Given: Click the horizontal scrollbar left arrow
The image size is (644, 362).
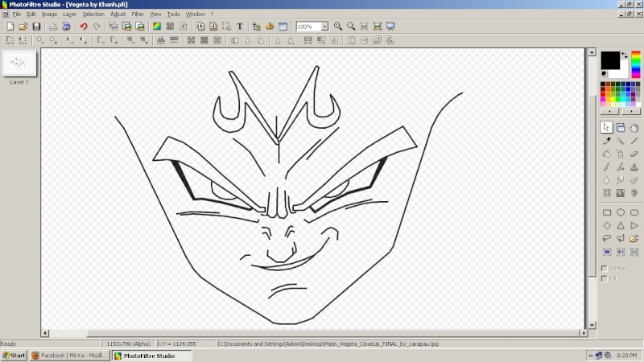Looking at the screenshot, I should coord(45,333).
